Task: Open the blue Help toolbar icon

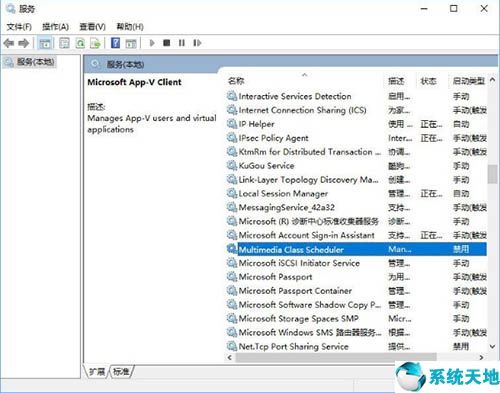Action: tap(115, 43)
